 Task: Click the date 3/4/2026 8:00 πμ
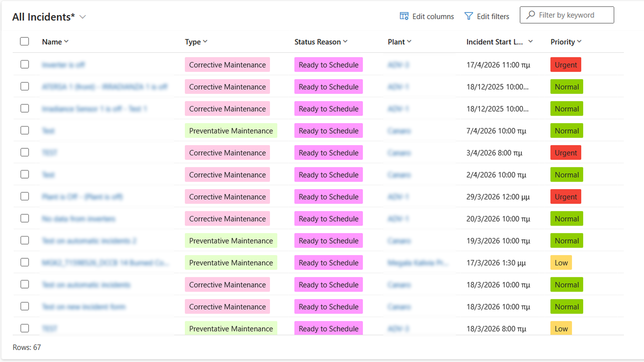(x=494, y=153)
